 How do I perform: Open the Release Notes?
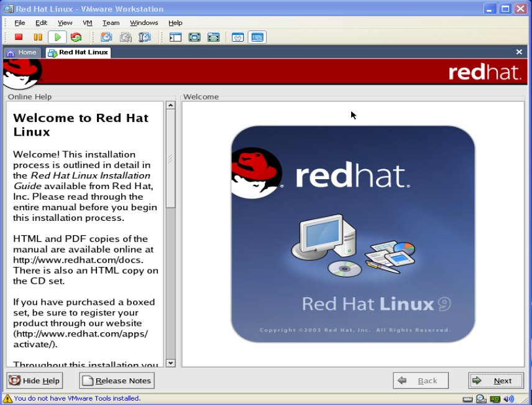[117, 381]
